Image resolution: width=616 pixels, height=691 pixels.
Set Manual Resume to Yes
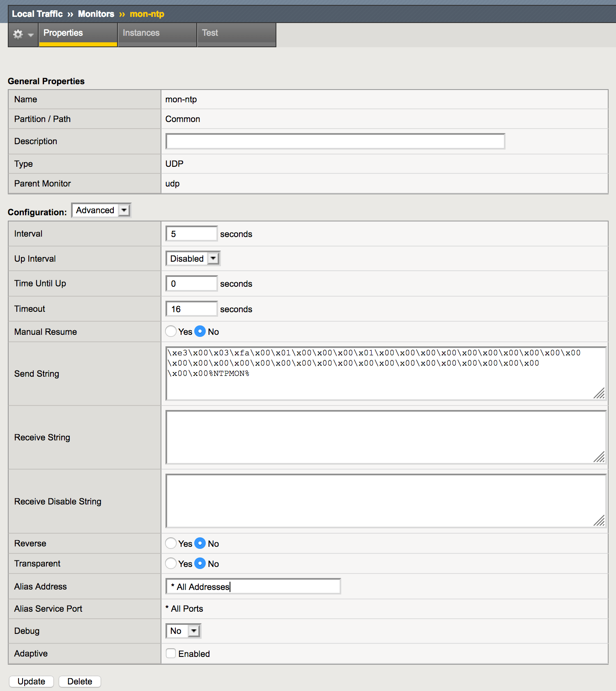pos(171,332)
